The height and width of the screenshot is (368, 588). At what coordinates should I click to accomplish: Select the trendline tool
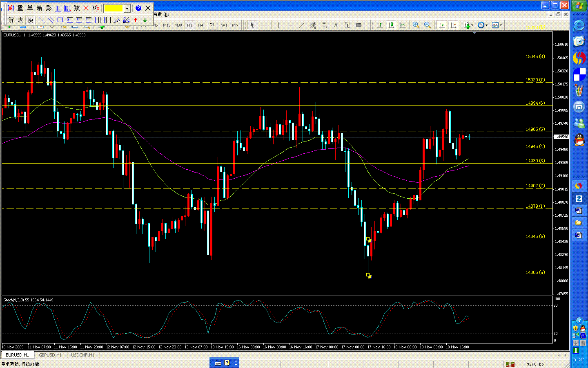coord(302,25)
